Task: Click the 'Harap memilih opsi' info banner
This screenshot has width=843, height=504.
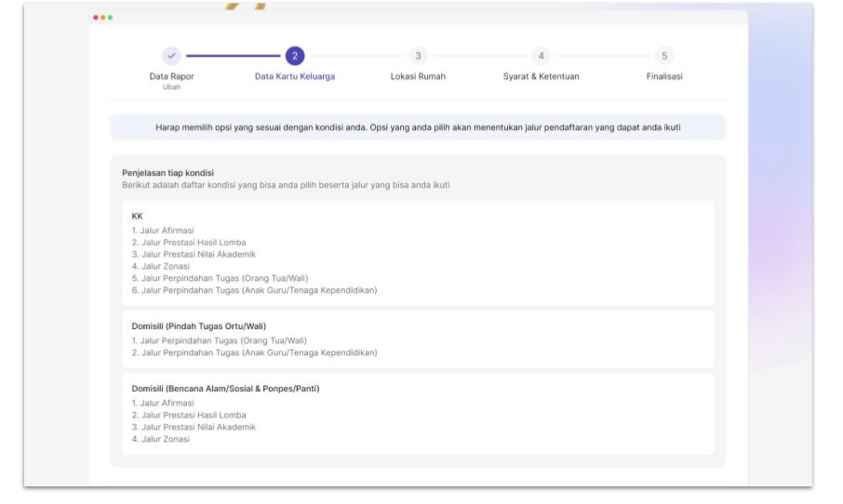Action: click(418, 127)
